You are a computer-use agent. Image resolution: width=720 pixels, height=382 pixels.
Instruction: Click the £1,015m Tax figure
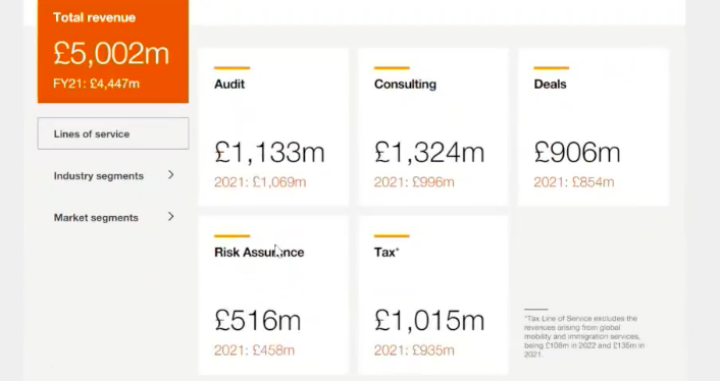pos(429,320)
